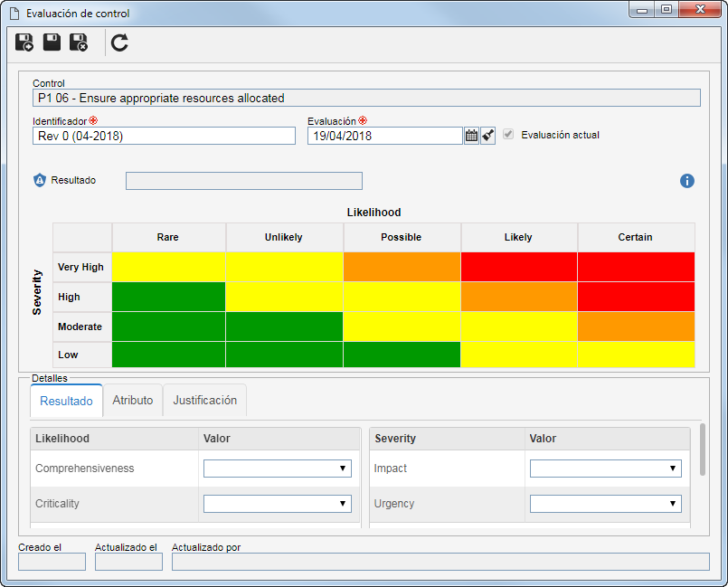Click the Actualizado el field
This screenshot has height=587, width=728.
pyautogui.click(x=128, y=562)
